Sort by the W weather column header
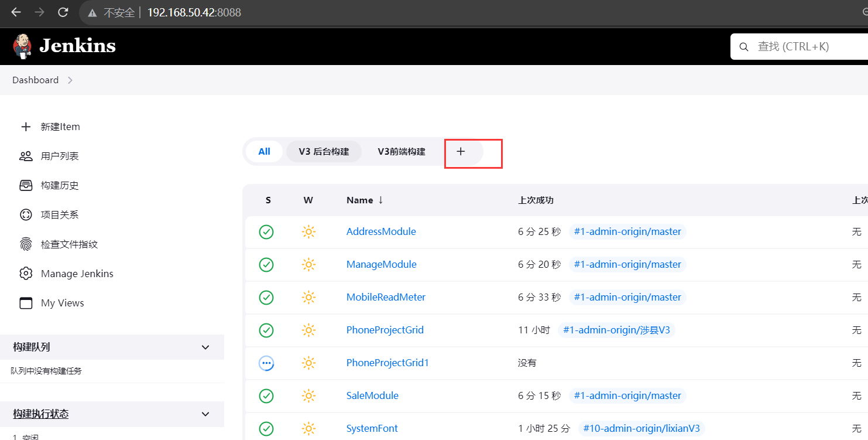 point(308,200)
